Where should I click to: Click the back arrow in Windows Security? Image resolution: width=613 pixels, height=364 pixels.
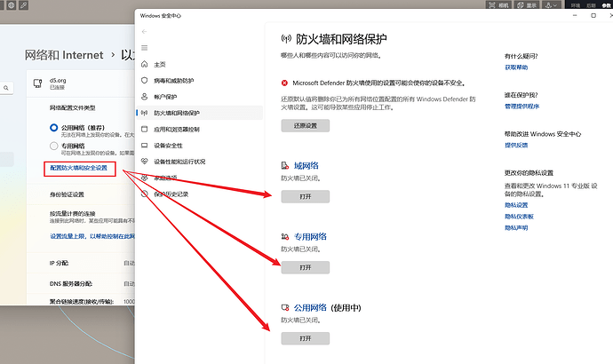(144, 32)
